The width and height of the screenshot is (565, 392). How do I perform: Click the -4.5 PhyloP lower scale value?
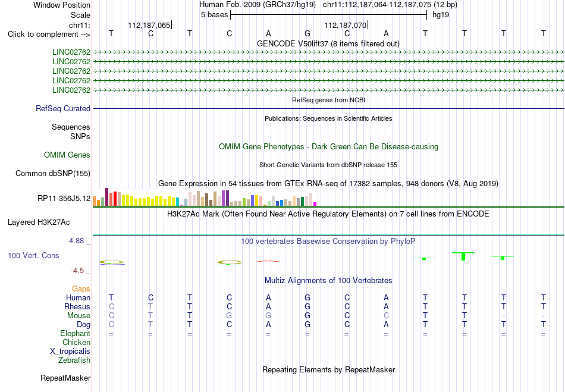click(x=77, y=270)
